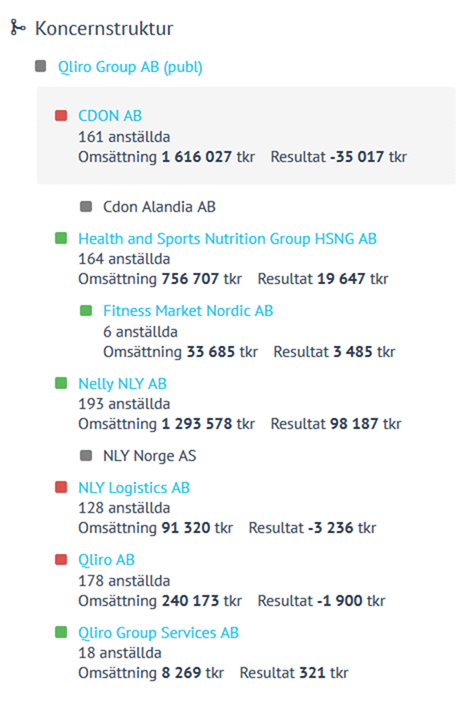Click the red status square beside CDON AB
Viewport: 456px width, 707px height.
click(x=61, y=115)
